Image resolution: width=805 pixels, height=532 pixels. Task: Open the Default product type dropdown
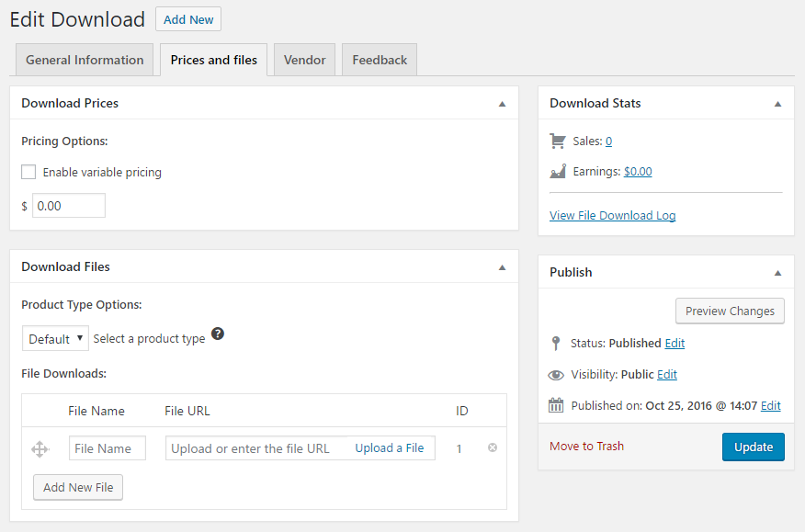click(55, 338)
